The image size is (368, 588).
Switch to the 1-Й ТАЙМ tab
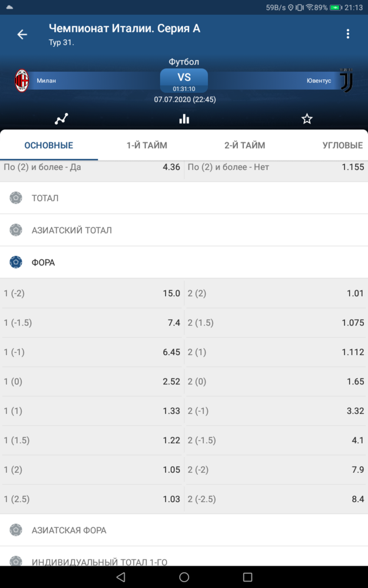(x=147, y=145)
